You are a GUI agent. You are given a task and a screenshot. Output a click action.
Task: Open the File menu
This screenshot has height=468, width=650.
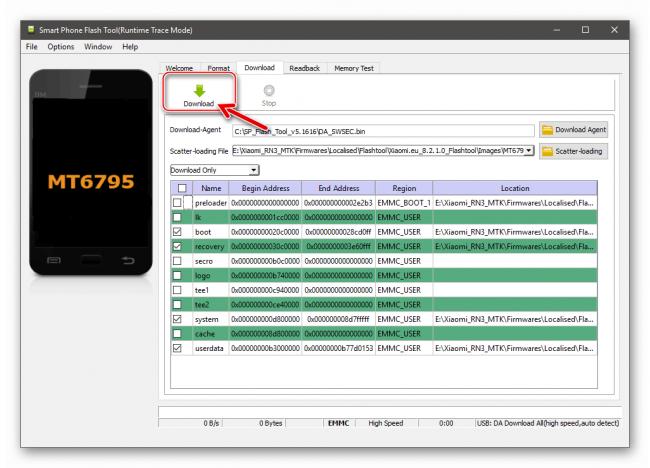click(x=32, y=46)
